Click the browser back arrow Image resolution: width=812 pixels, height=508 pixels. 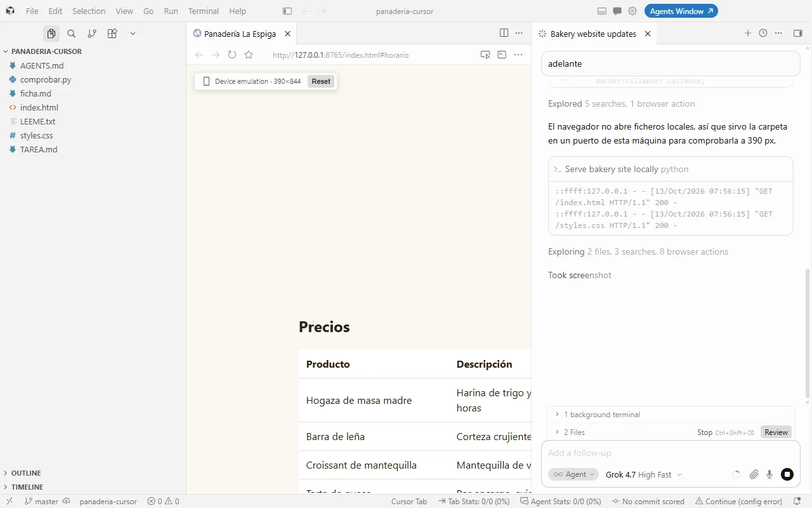pos(199,55)
